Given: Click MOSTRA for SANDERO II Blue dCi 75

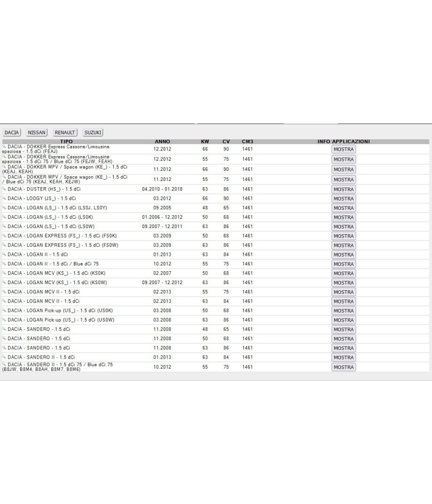Looking at the screenshot, I should (x=344, y=367).
